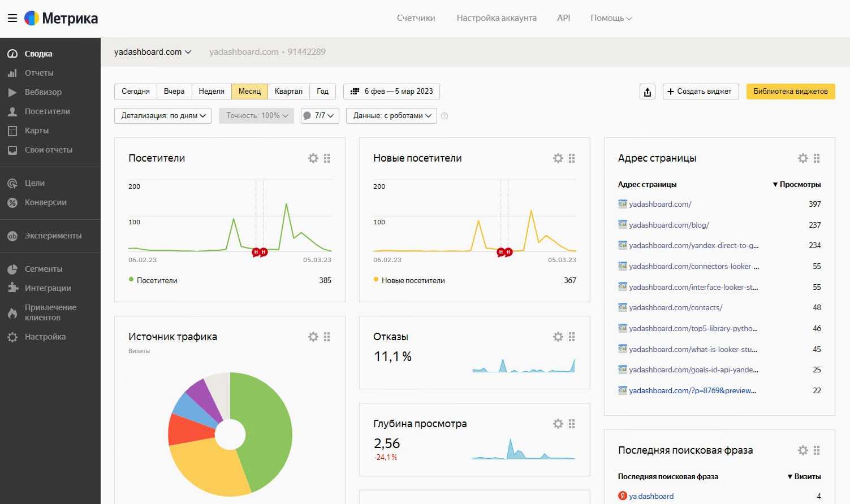Open settings gear of the Посетители widget
The image size is (850, 504).
coord(313,158)
